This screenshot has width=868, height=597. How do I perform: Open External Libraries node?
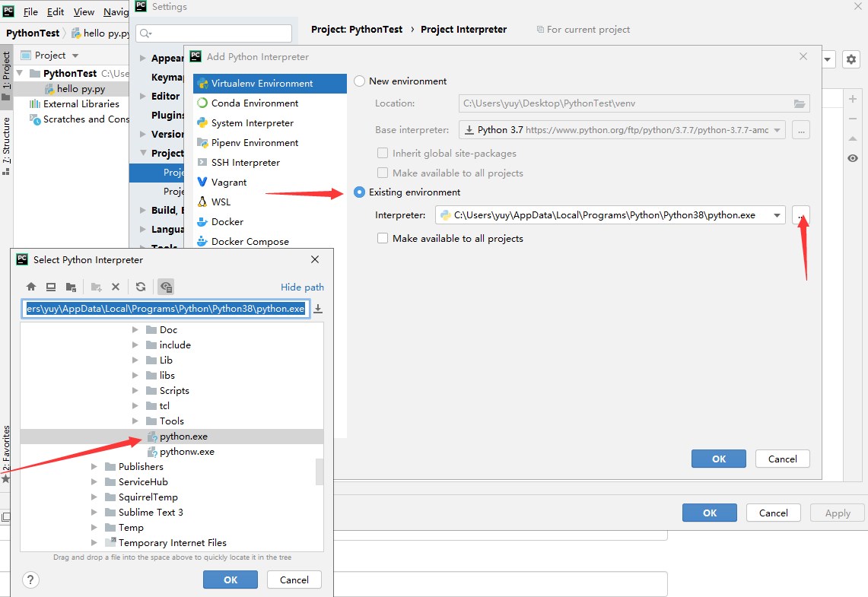point(75,104)
